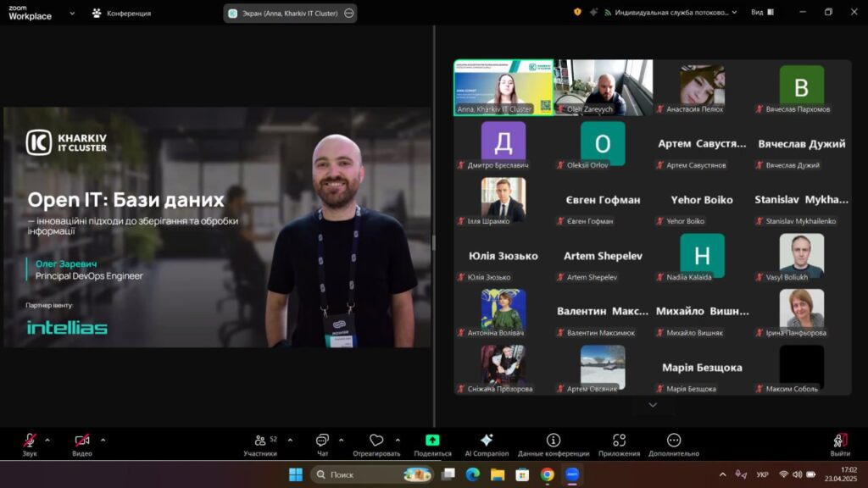Select Вячеслав Пархомов participant tile
This screenshot has height=488, width=868.
[802, 87]
